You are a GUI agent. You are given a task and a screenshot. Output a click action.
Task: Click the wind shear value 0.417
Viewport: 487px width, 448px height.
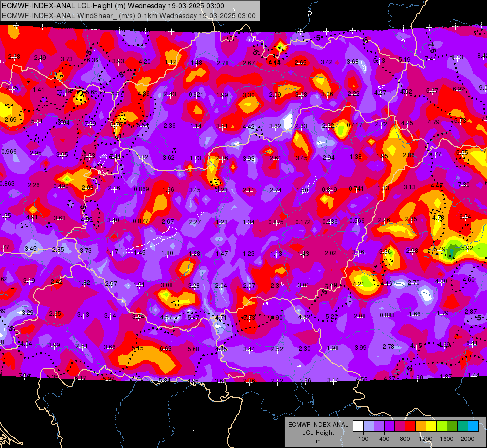click(x=354, y=125)
